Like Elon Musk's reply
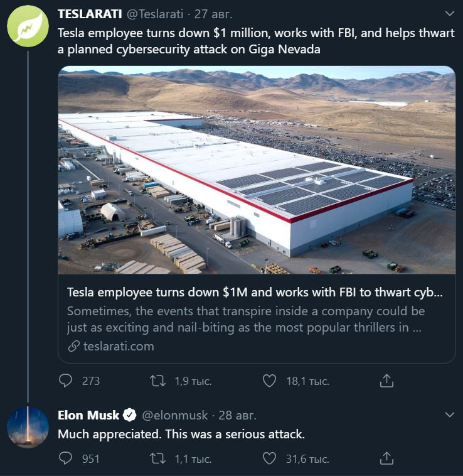This screenshot has width=463, height=476. (x=269, y=458)
